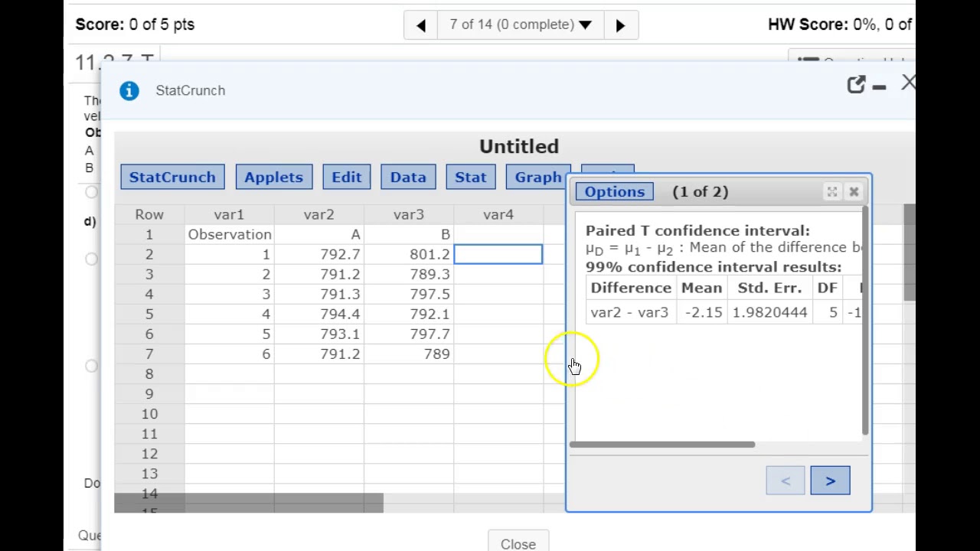The image size is (980, 551).
Task: Click the A label cell in var2
Action: click(x=318, y=234)
